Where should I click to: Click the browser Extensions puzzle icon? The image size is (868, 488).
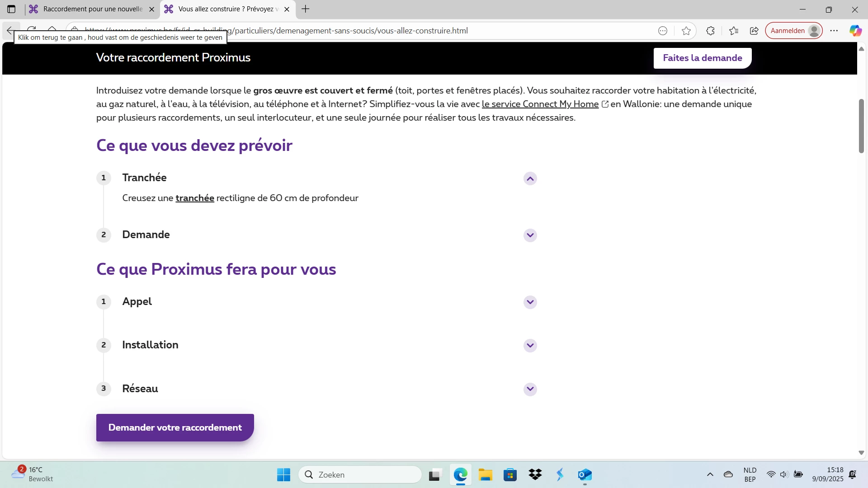click(710, 31)
